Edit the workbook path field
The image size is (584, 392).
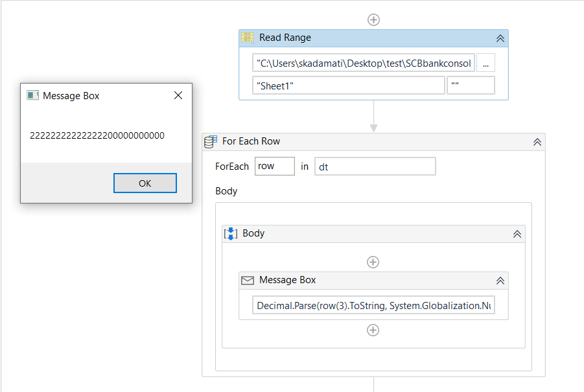(x=364, y=63)
